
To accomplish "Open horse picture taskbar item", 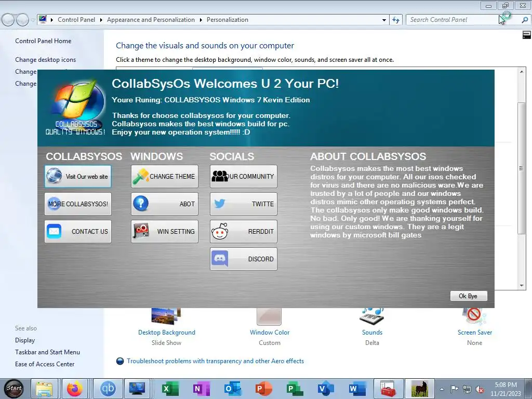I will point(419,389).
